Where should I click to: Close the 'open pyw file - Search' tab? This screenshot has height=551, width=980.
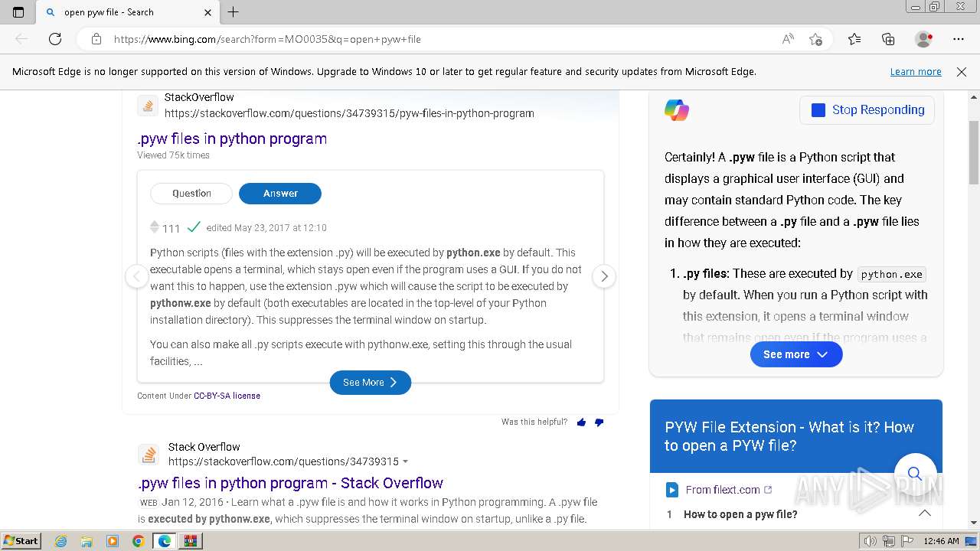click(208, 12)
